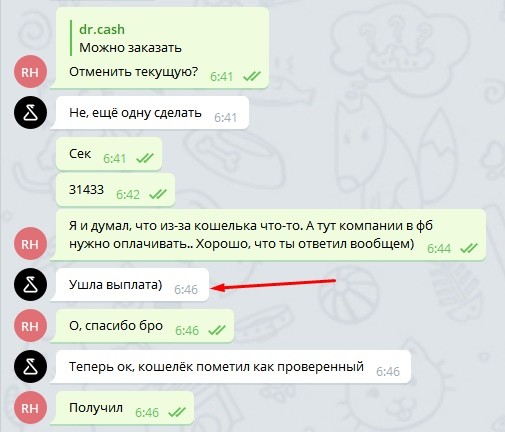Image resolution: width=505 pixels, height=432 pixels.
Task: Click black flask avatar next to 'Ушла выплата)'
Action: click(30, 285)
